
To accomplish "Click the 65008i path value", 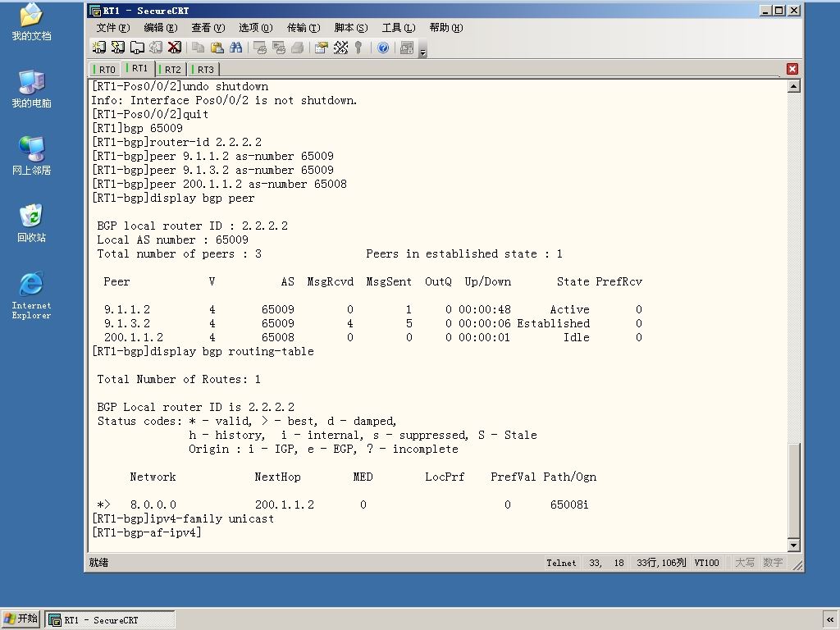I will tap(569, 504).
